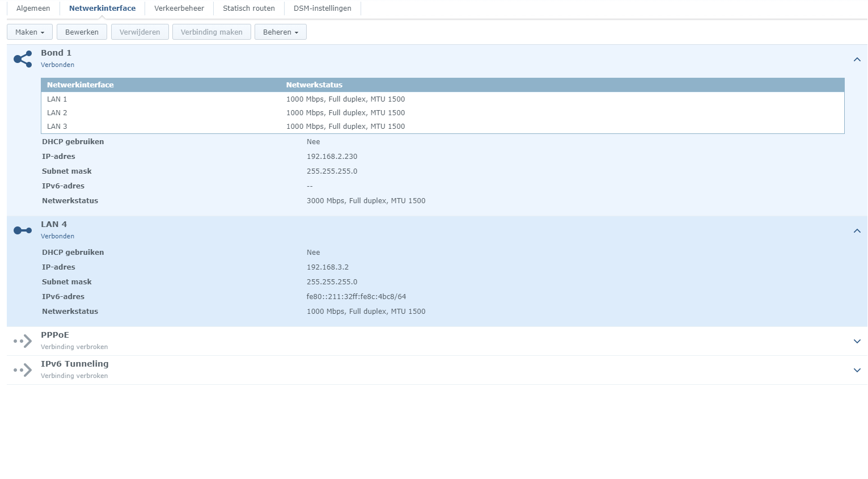The height and width of the screenshot is (479, 868).
Task: Click the Bond 1 subnet mask value
Action: point(332,171)
